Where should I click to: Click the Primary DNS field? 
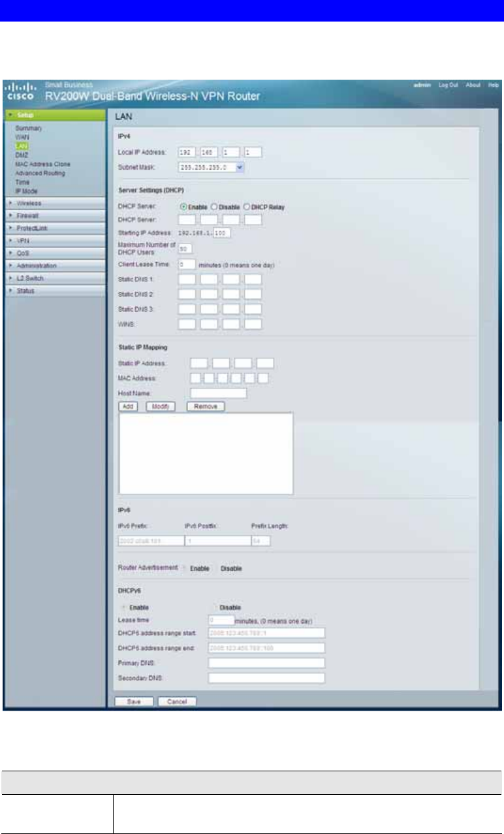266,663
